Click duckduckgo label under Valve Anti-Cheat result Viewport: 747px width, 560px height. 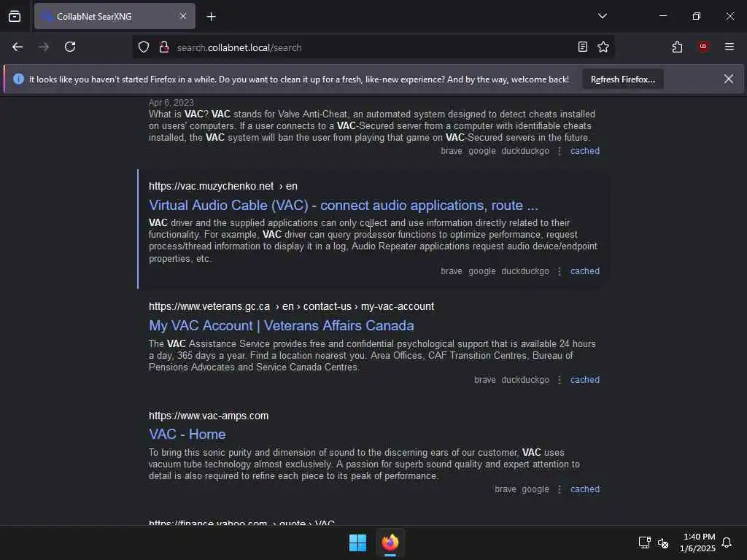pos(525,151)
